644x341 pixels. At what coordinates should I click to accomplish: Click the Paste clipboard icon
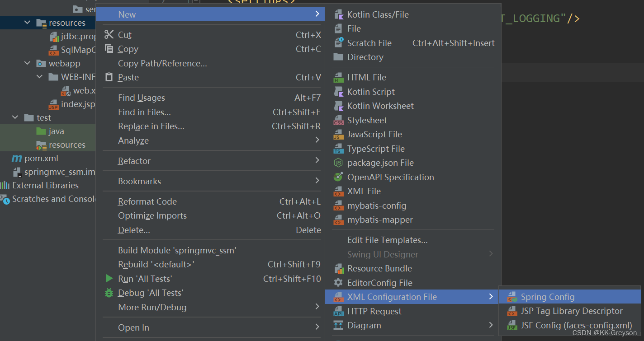tap(109, 77)
